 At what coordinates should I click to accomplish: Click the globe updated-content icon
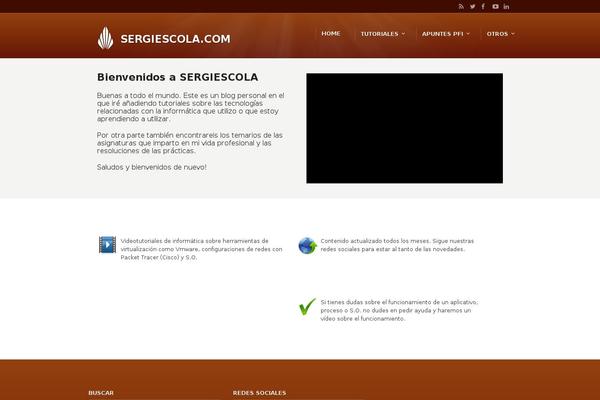(x=307, y=245)
